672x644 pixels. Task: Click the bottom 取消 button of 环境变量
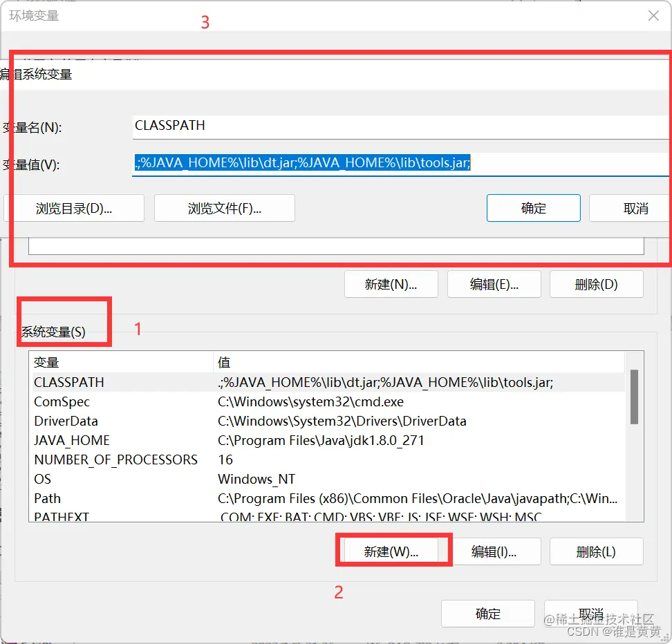pos(591,614)
